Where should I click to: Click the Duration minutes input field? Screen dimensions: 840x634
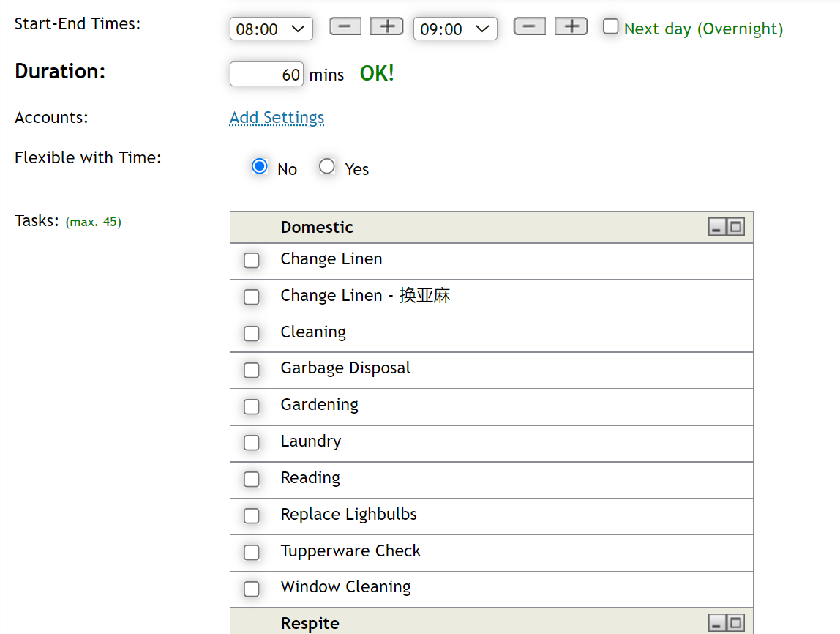pos(266,73)
